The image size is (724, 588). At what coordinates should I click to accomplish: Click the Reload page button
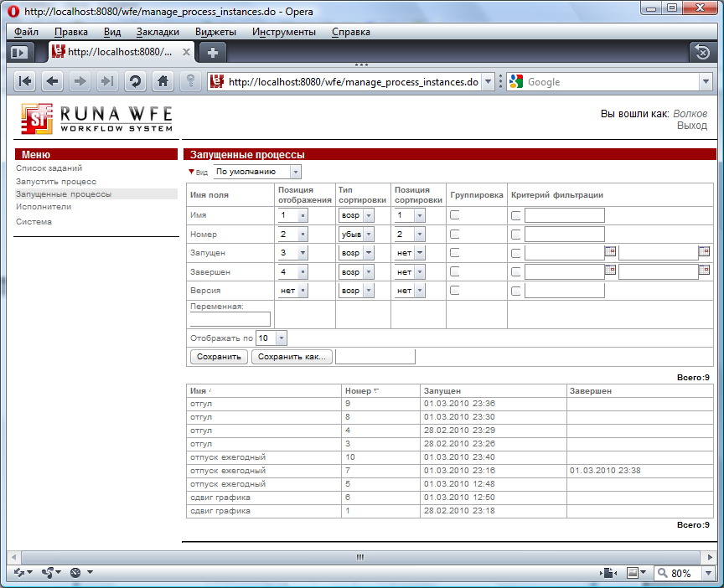tap(134, 81)
